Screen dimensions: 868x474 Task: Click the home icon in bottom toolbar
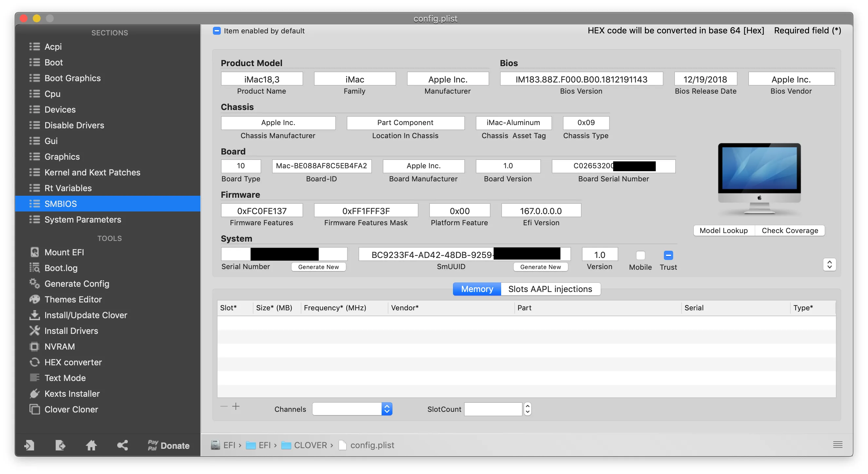coord(91,446)
